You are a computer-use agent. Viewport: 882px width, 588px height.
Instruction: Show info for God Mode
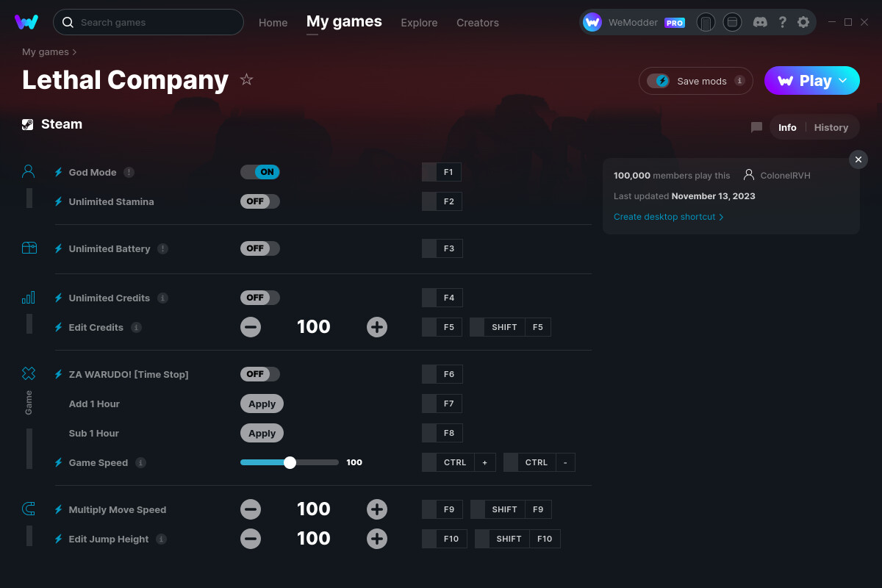(129, 172)
